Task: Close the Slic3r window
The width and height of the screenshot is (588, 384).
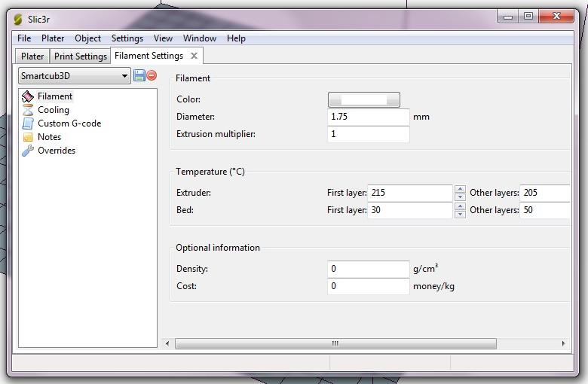Action: pyautogui.click(x=556, y=16)
